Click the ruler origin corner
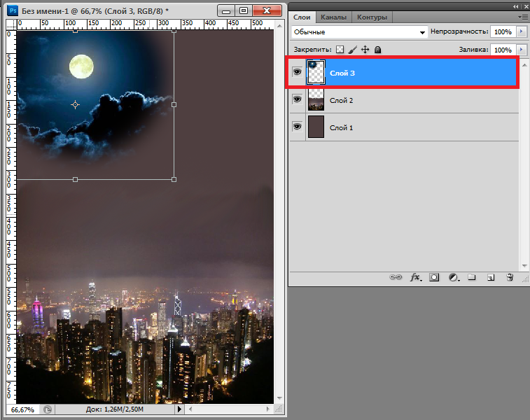 (x=11, y=24)
